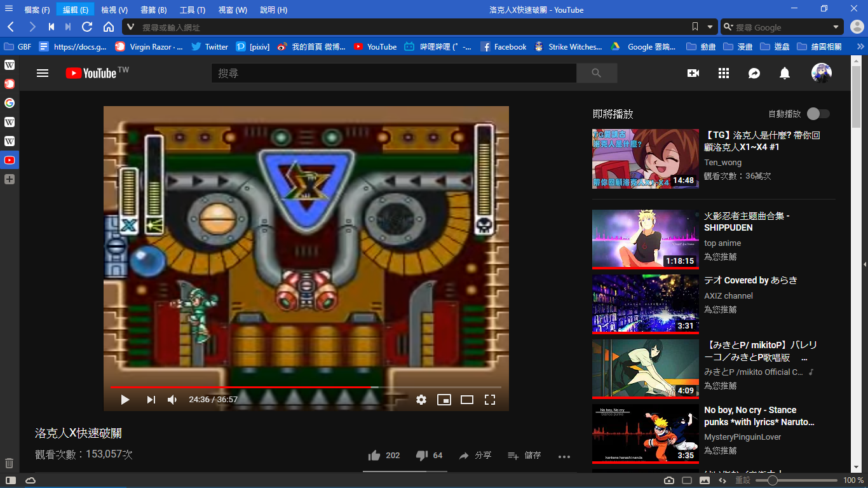This screenshot has height=488, width=868.
Task: Toggle the 自動播放 autoplay switch
Action: coord(818,114)
